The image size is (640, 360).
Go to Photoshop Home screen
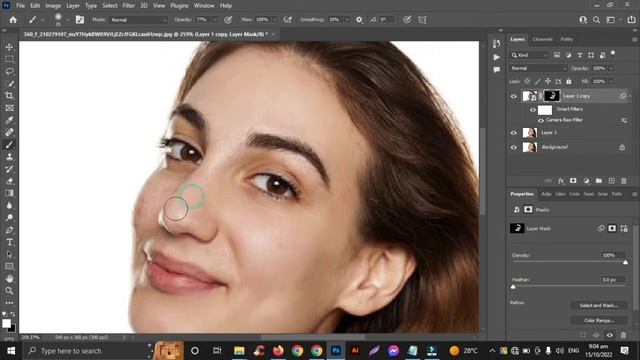(13, 20)
